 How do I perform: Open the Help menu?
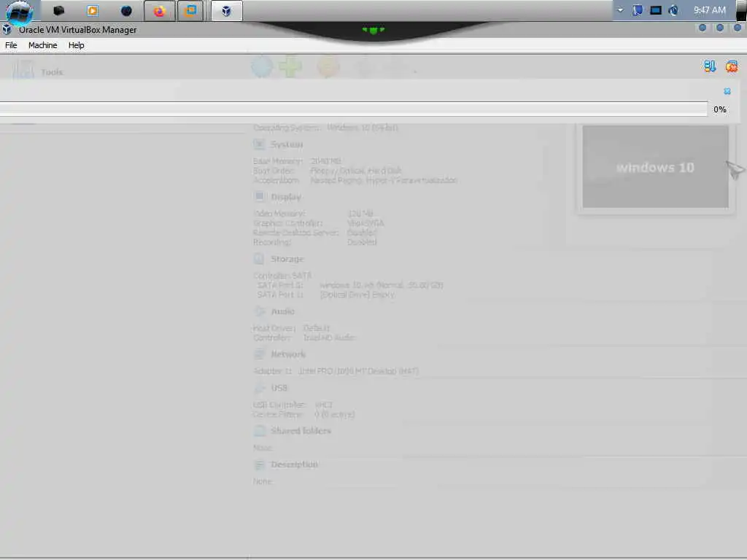point(76,45)
